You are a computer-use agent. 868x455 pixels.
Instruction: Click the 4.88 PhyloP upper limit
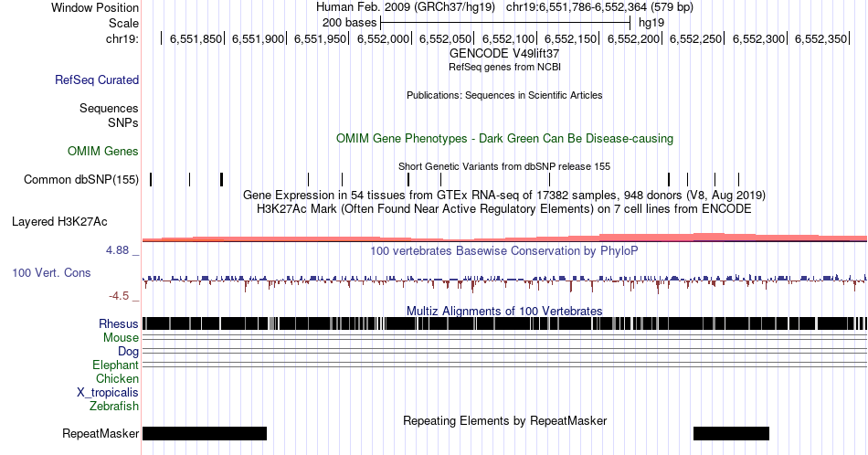coord(117,250)
